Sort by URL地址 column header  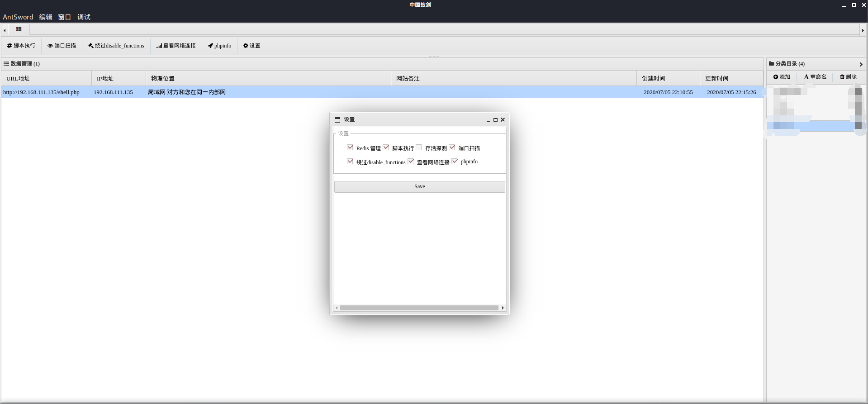(46, 78)
